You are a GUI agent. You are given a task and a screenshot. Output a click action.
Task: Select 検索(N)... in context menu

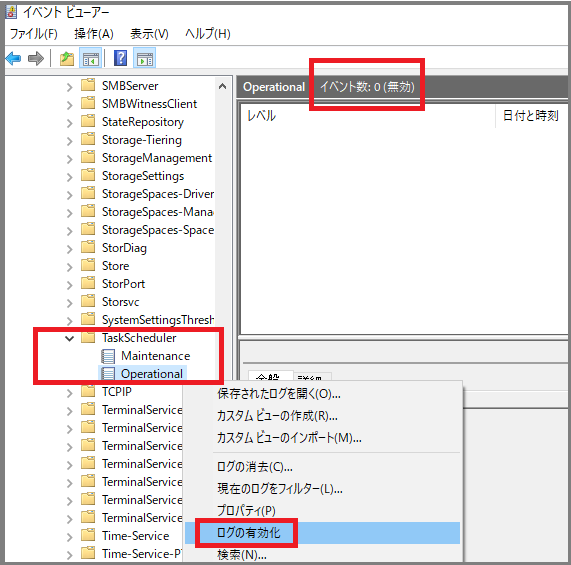(x=242, y=554)
